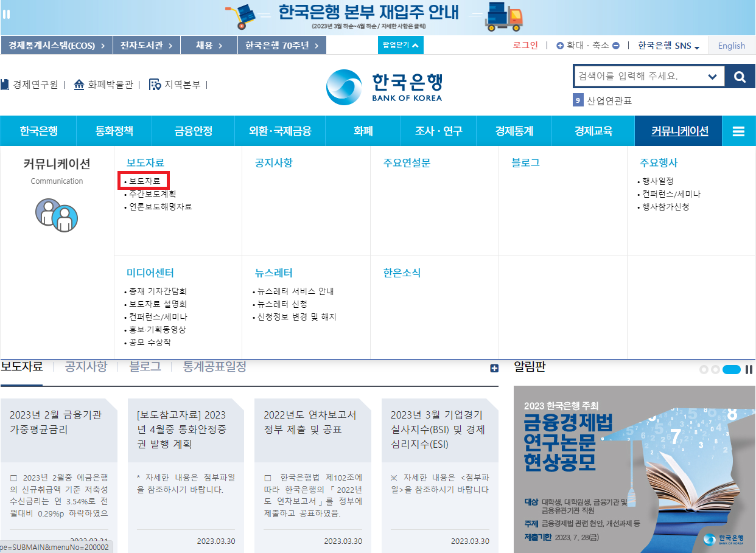Open 한은소식 menu heading
The image size is (756, 553).
click(402, 273)
